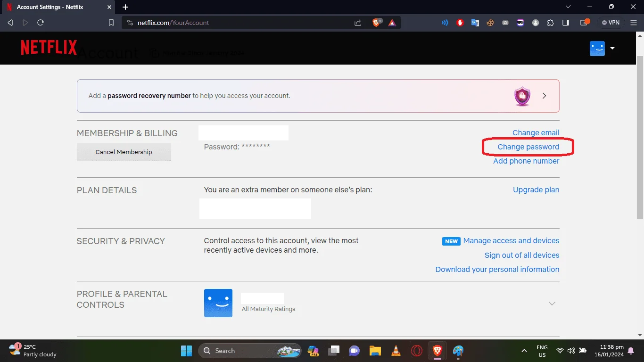Reload the Netflix account page

coord(41,23)
